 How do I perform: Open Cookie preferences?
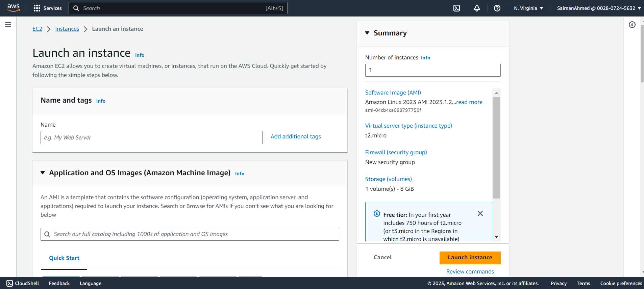pos(621,283)
